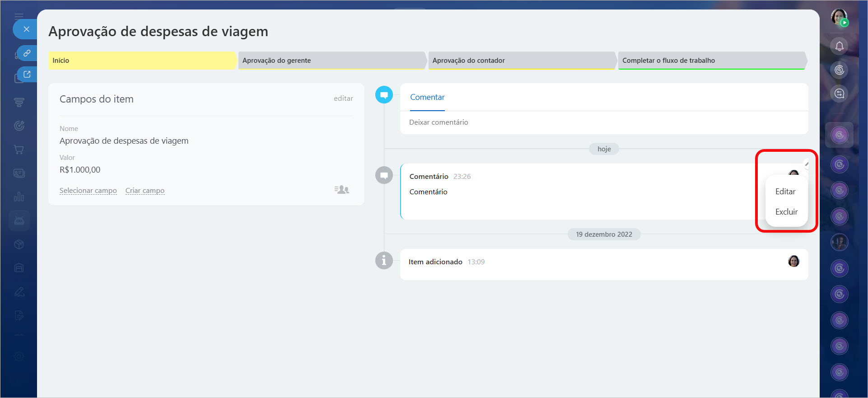Open the chat swap arrows icon
The width and height of the screenshot is (868, 398).
[x=839, y=94]
